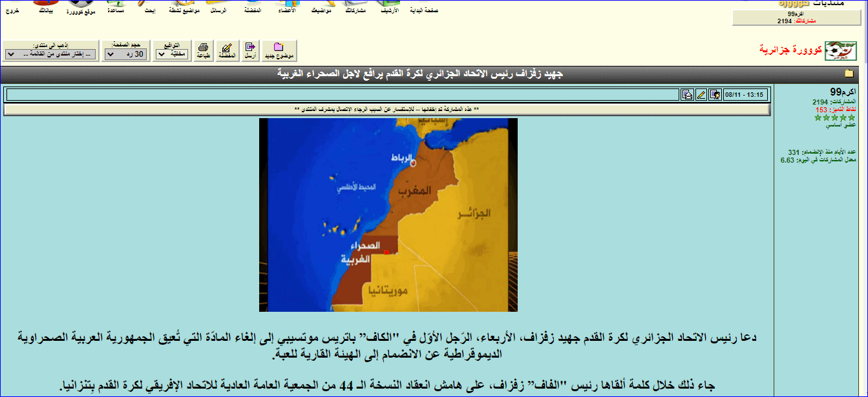Click the pencil edit icon in the post header
This screenshot has width=868, height=397.
pos(701,95)
